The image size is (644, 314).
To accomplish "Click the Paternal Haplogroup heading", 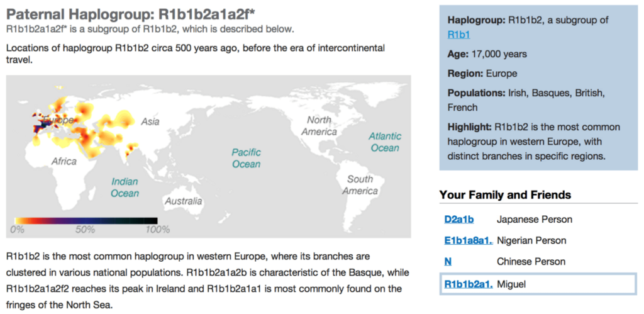I will pyautogui.click(x=131, y=14).
